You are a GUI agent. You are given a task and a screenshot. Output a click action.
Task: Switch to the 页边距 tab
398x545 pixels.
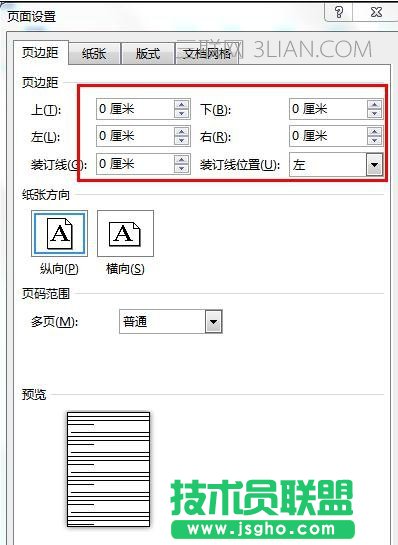(40, 53)
